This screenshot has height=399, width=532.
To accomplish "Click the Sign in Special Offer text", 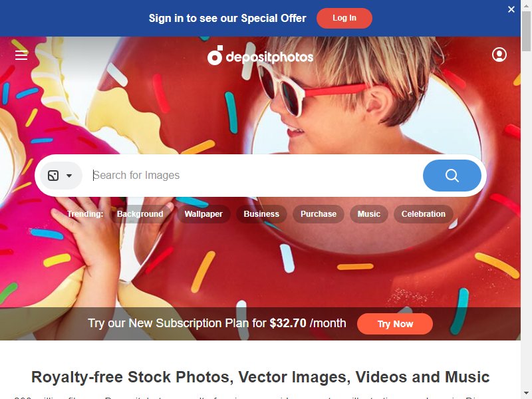I will tap(227, 19).
